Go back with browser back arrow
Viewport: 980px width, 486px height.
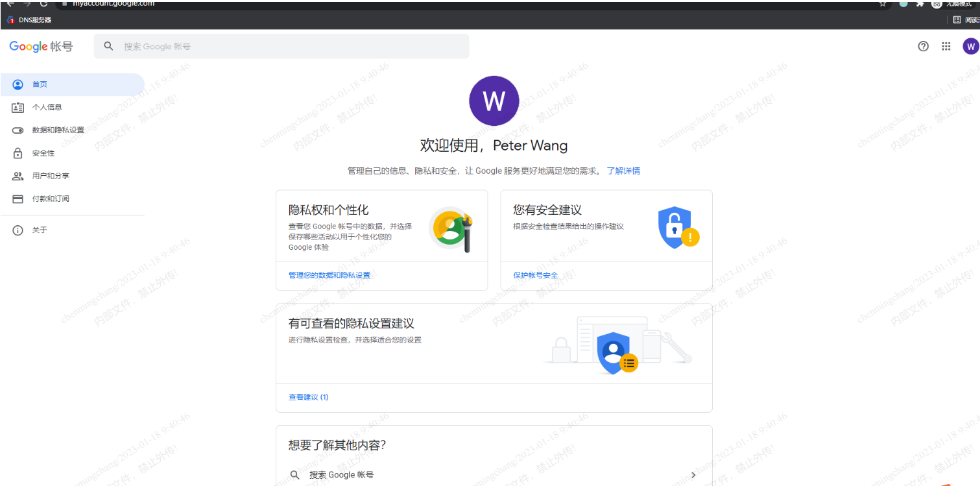click(x=10, y=3)
